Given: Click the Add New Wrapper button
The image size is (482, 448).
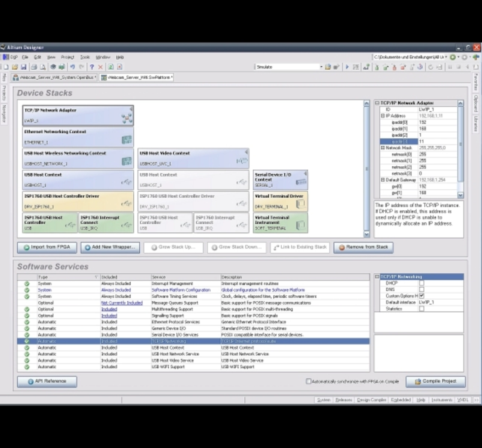Looking at the screenshot, I should point(110,247).
